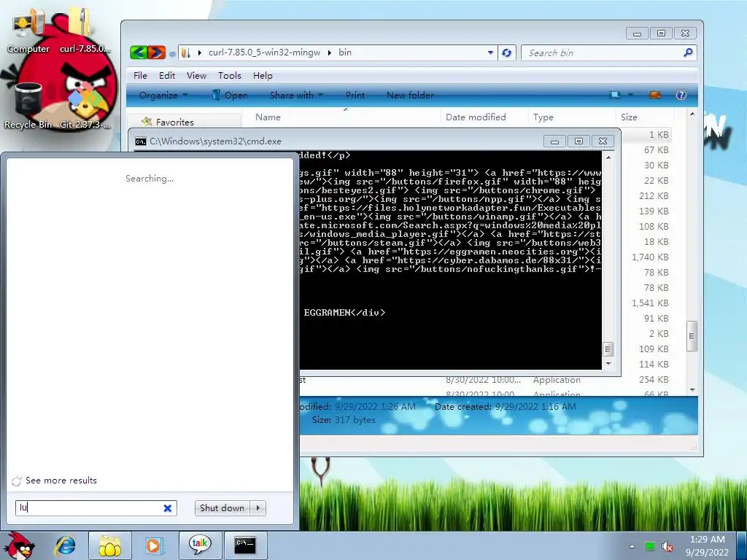Open the Recycle Bin desktop icon
This screenshot has height=560, width=747.
point(28,106)
